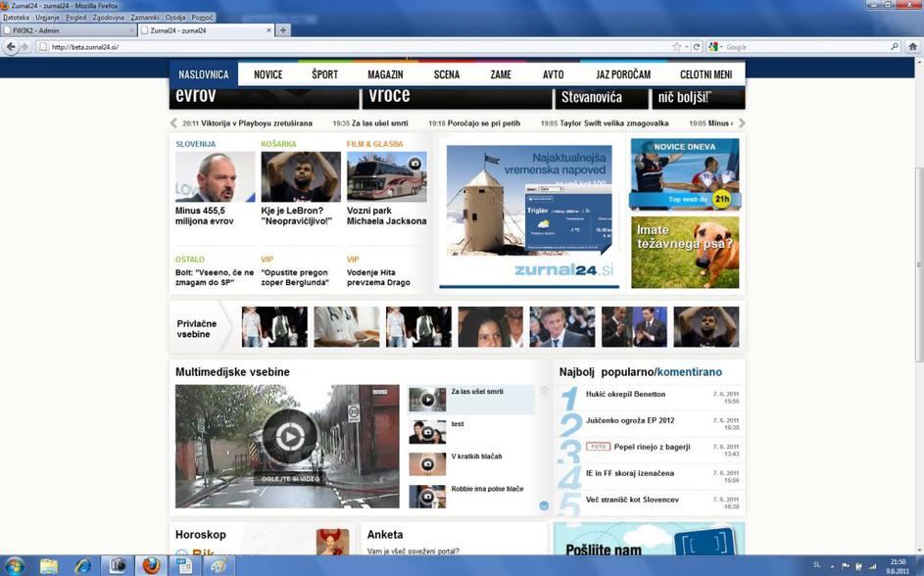The image size is (924, 576).
Task: Bookmark this page with the star icon
Action: tap(676, 47)
